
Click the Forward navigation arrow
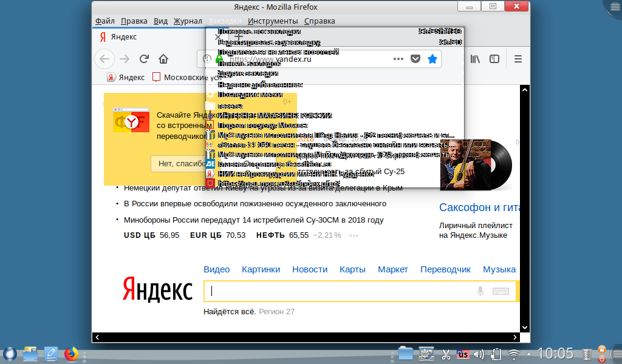tap(125, 59)
